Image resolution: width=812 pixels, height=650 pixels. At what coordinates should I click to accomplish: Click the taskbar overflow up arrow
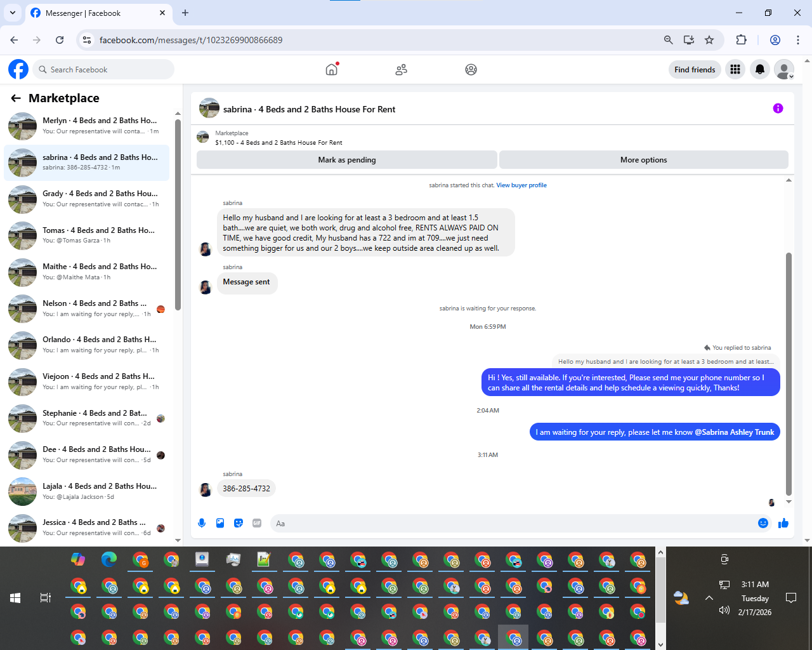pos(660,552)
